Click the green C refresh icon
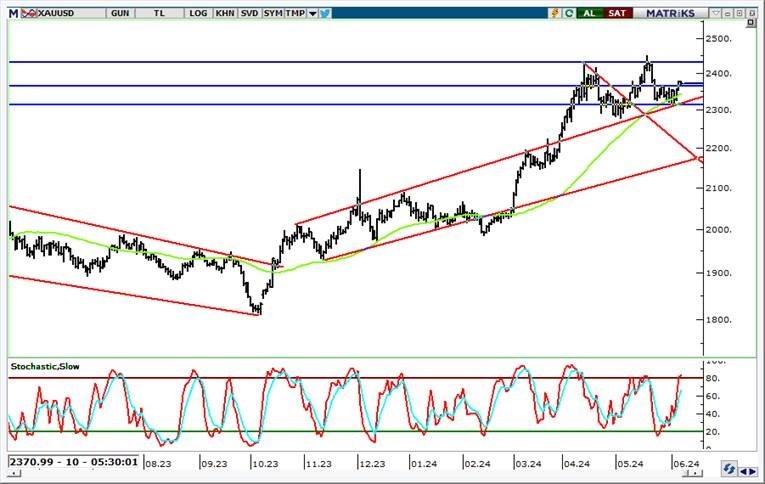Image resolution: width=765 pixels, height=484 pixels. pos(569,13)
